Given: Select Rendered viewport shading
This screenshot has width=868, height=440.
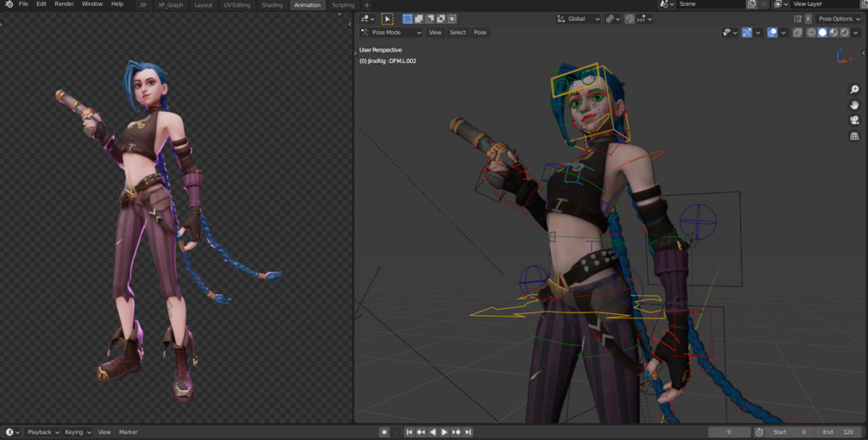Looking at the screenshot, I should [x=844, y=33].
